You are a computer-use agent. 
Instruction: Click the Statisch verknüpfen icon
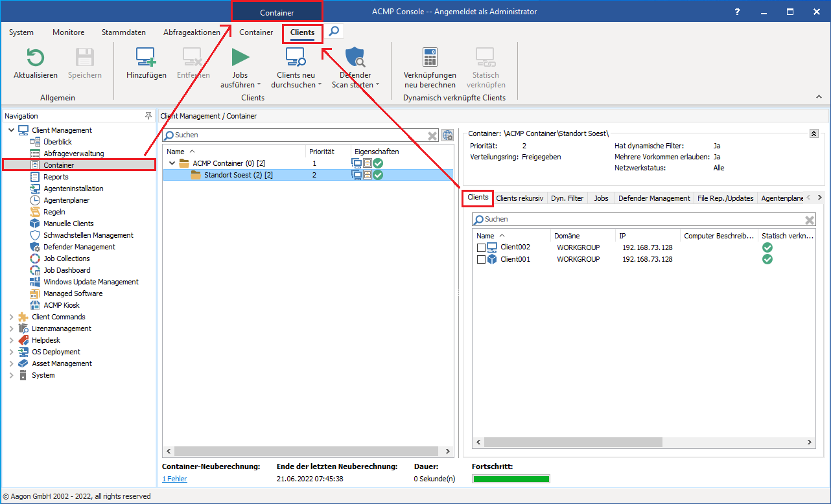[485, 58]
